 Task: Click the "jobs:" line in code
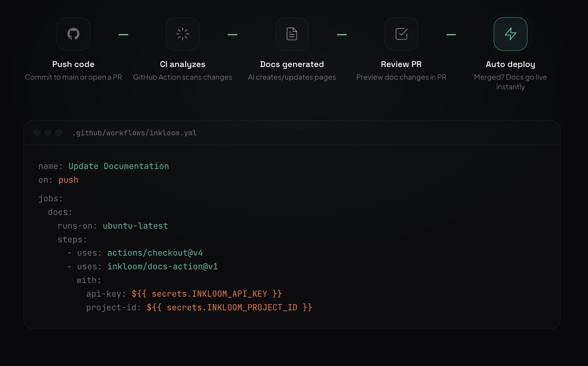pos(50,199)
